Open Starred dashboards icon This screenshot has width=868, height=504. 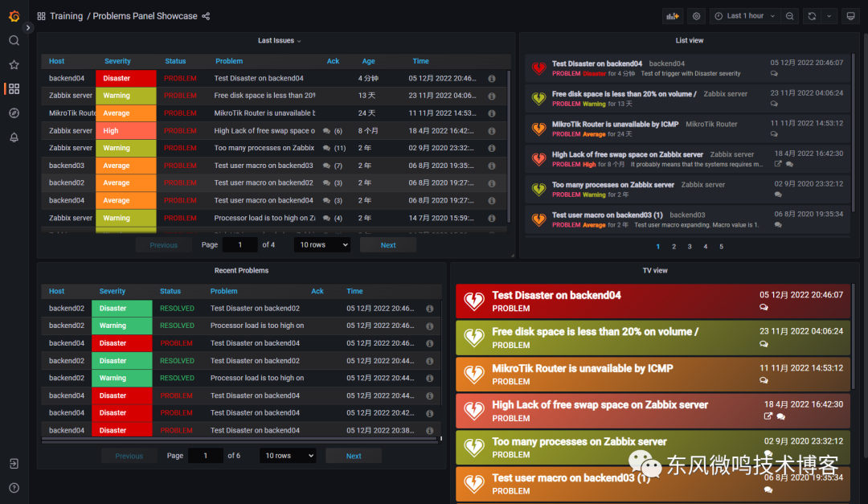(x=14, y=65)
